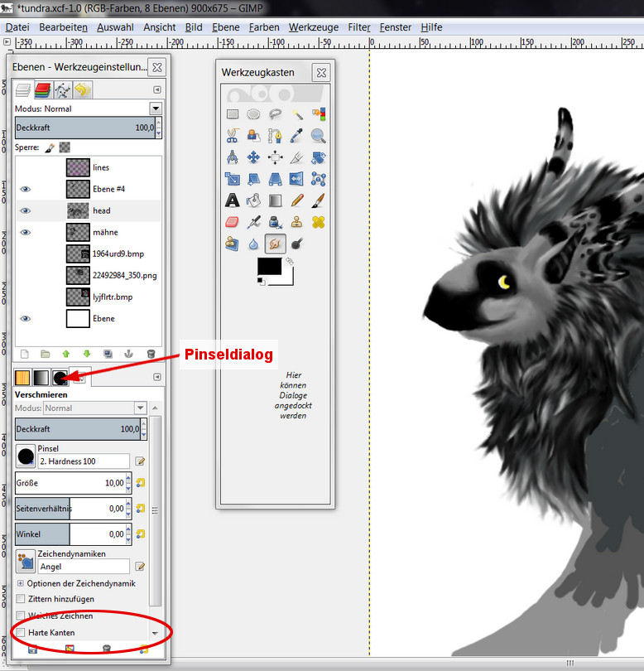Open the layer Modus dropdown
Image resolution: width=644 pixels, height=671 pixels.
[x=156, y=109]
